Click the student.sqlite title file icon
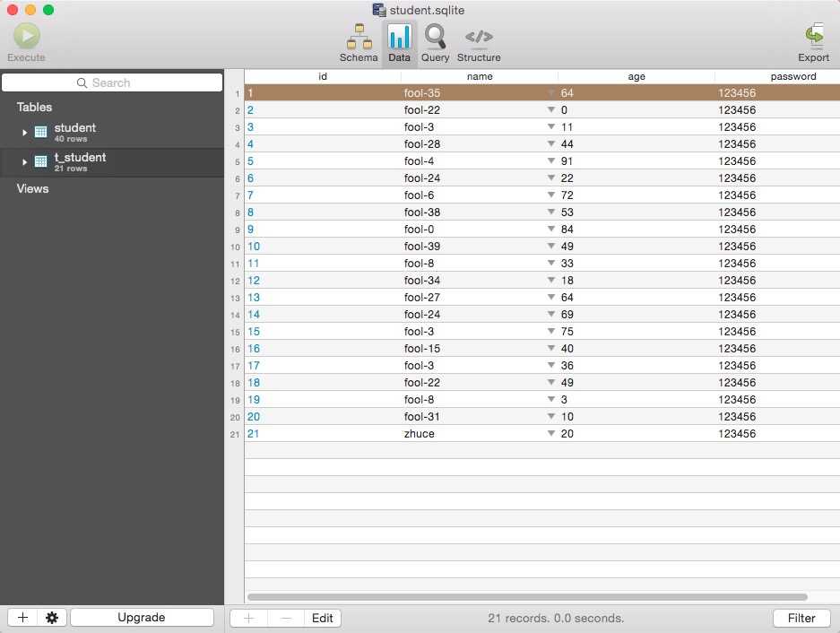 [379, 10]
